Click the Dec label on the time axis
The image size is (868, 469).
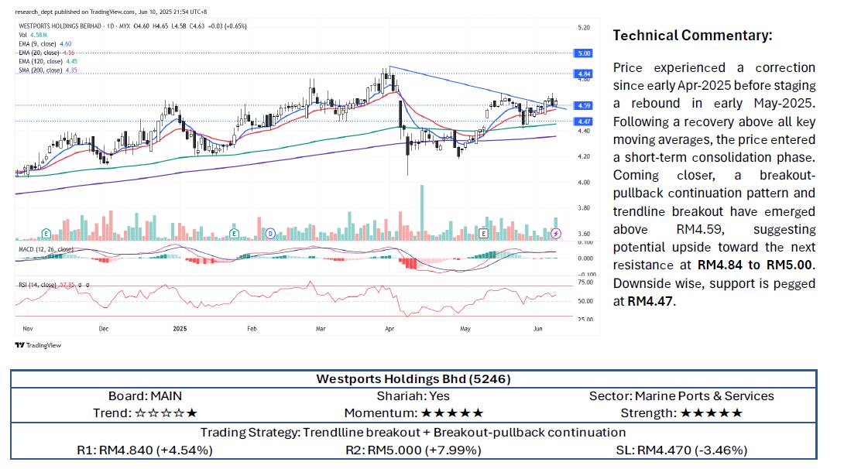pyautogui.click(x=104, y=328)
